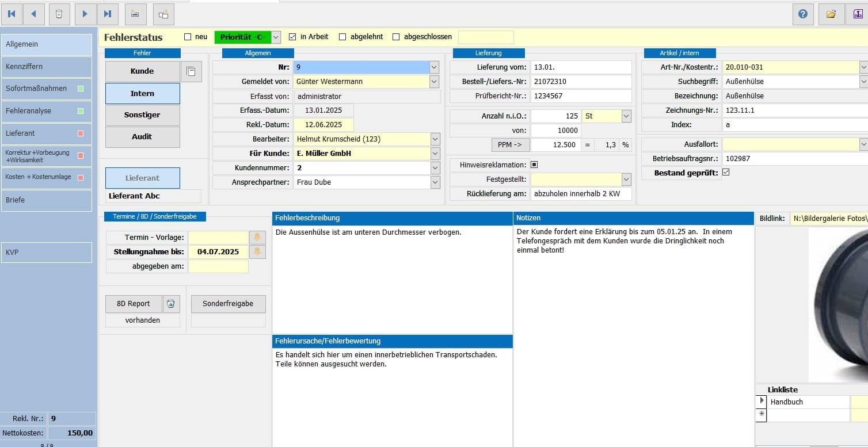Uncheck the 'in Arbeit' checkbox

click(292, 37)
